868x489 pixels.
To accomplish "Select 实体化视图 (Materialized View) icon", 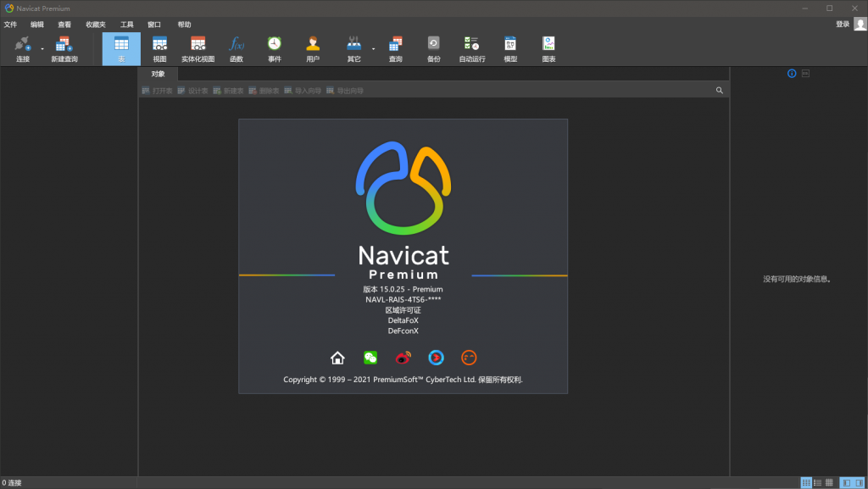I will pyautogui.click(x=198, y=48).
